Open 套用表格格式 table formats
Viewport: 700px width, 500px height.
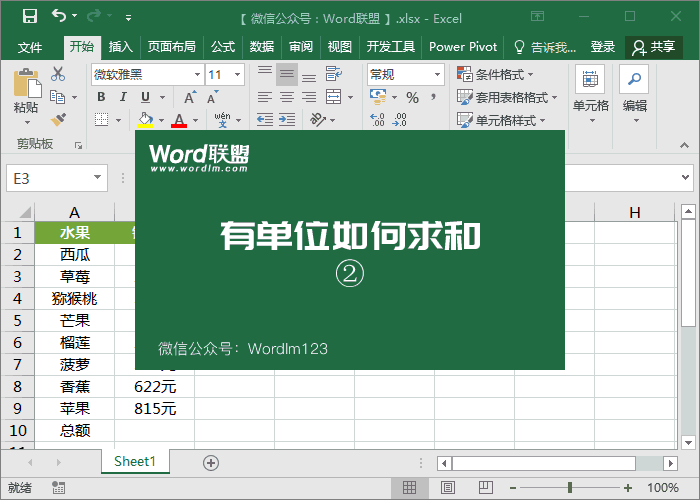[507, 97]
